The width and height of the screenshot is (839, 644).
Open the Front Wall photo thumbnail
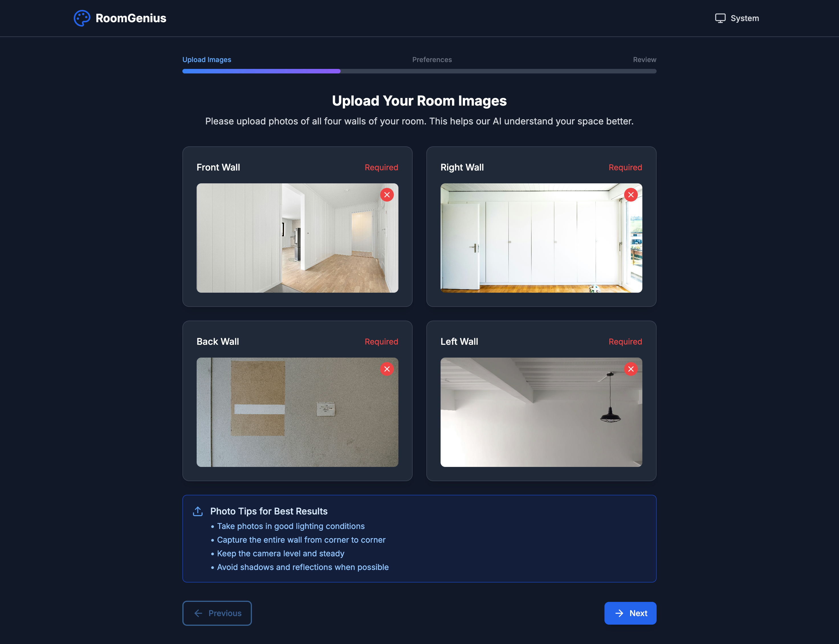point(297,238)
